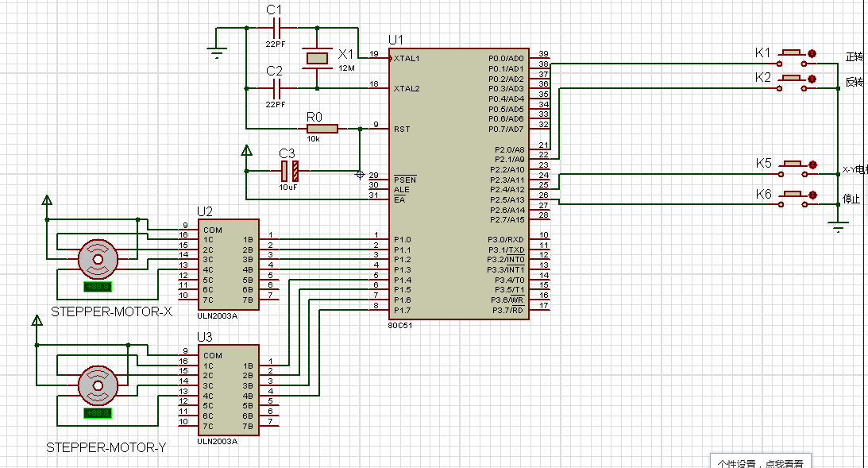This screenshot has height=468, width=868.
Task: Select the X1 crystal oscillator symbol
Action: pyautogui.click(x=317, y=58)
